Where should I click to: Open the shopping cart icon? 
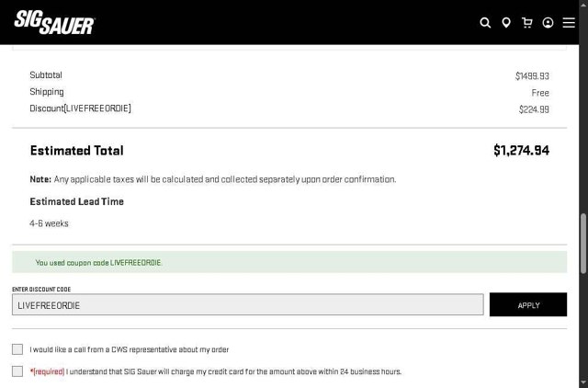coord(527,23)
